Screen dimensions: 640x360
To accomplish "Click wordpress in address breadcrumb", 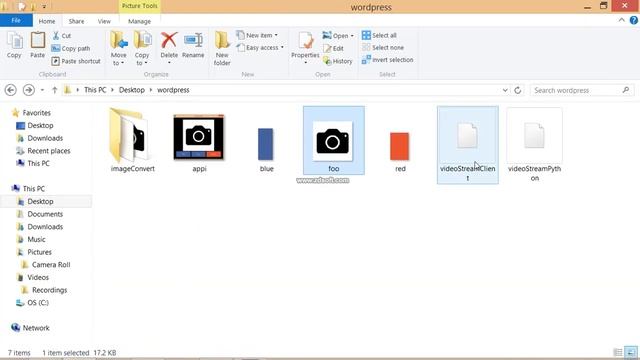I will click(173, 90).
